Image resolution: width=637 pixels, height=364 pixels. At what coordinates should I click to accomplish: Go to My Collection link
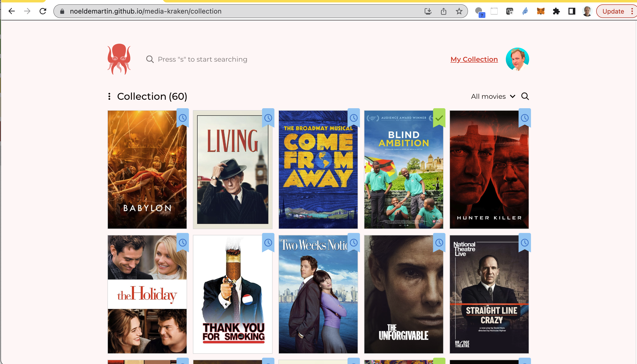point(474,59)
